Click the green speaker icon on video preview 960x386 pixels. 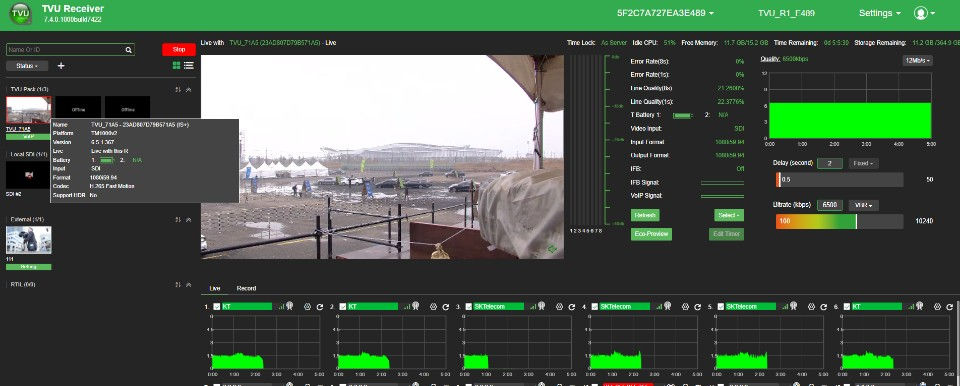[x=552, y=249]
